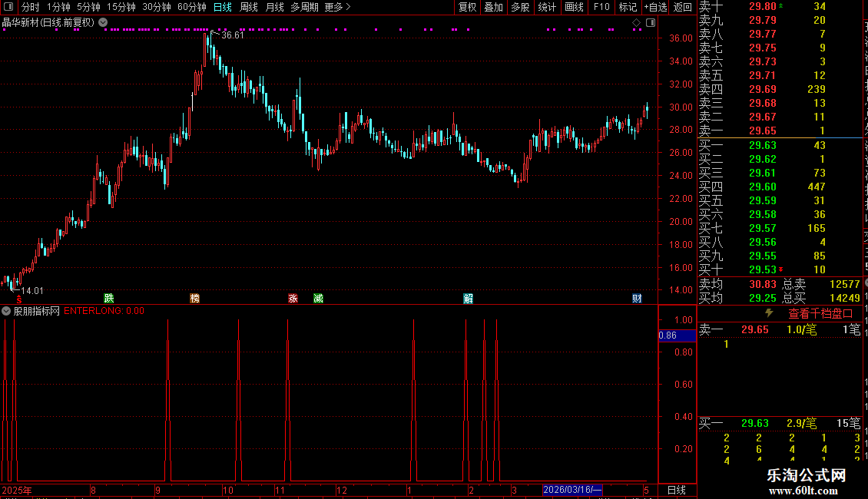Viewport: 868px width, 499px height.
Task: Select the 15分钟 period tab
Action: point(121,7)
